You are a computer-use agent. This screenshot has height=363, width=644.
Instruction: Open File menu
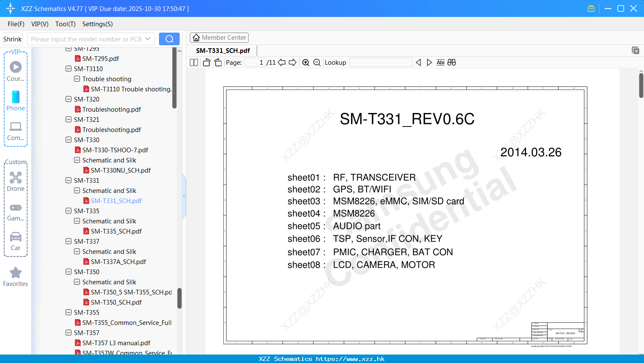(x=16, y=24)
